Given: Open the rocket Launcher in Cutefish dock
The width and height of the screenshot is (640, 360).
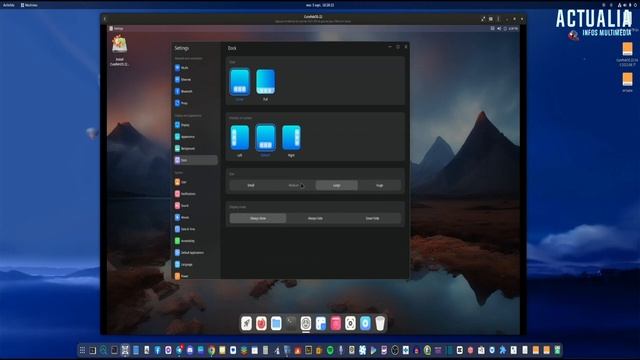Looking at the screenshot, I should coord(247,323).
